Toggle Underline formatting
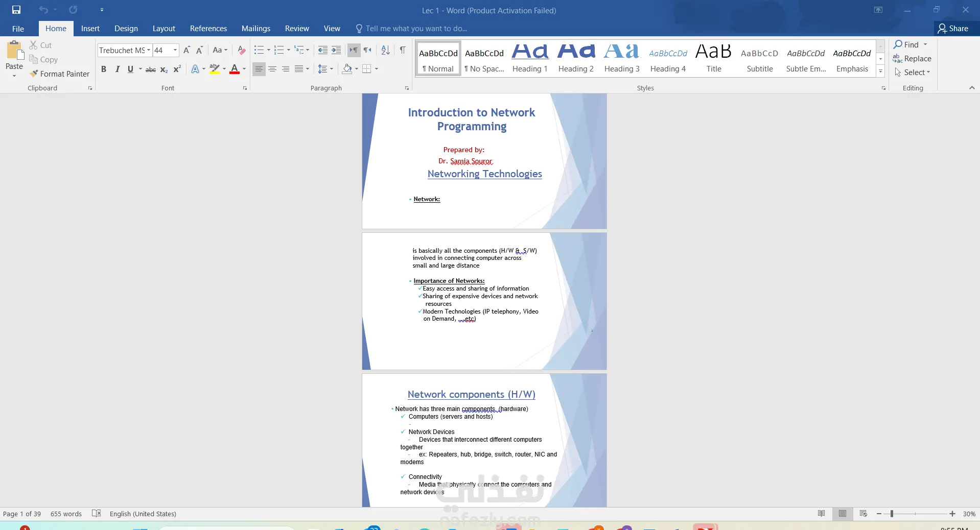Image resolution: width=980 pixels, height=530 pixels. [x=130, y=69]
